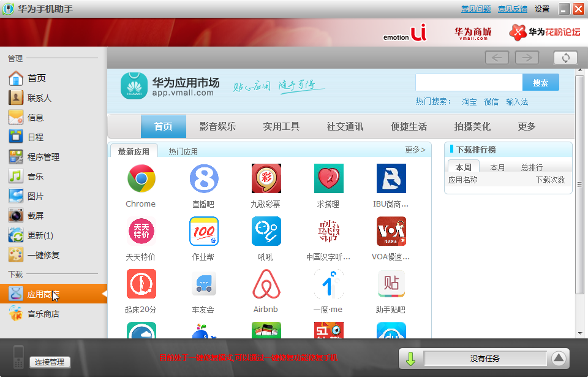This screenshot has height=377, width=588.
Task: Click the search input field
Action: tap(469, 82)
